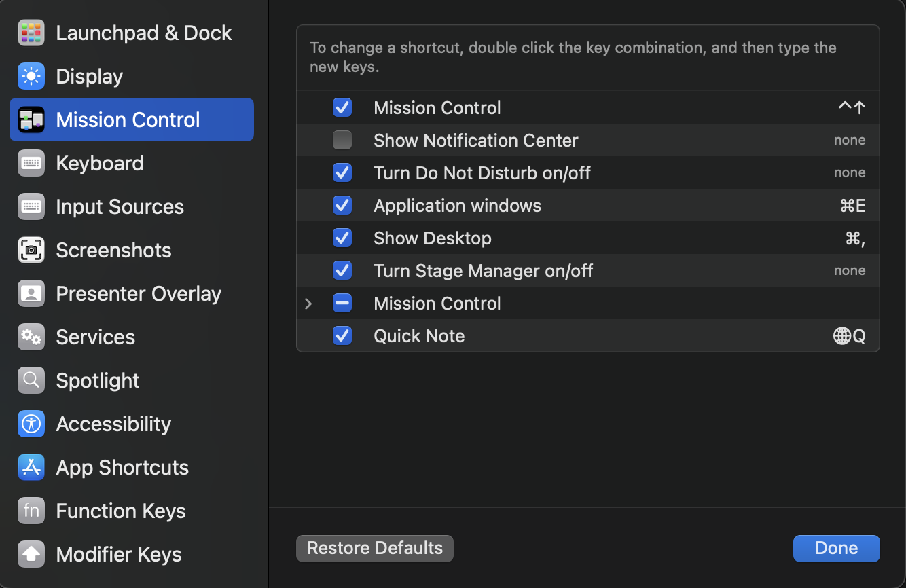Click the Keyboard sidebar icon
Image resolution: width=906 pixels, height=588 pixels.
(31, 163)
